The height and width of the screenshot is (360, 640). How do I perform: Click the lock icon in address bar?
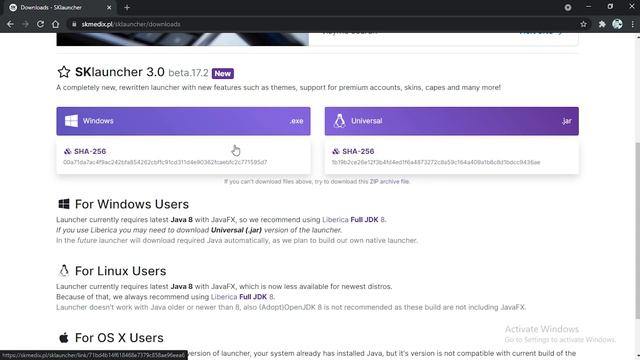click(74, 24)
